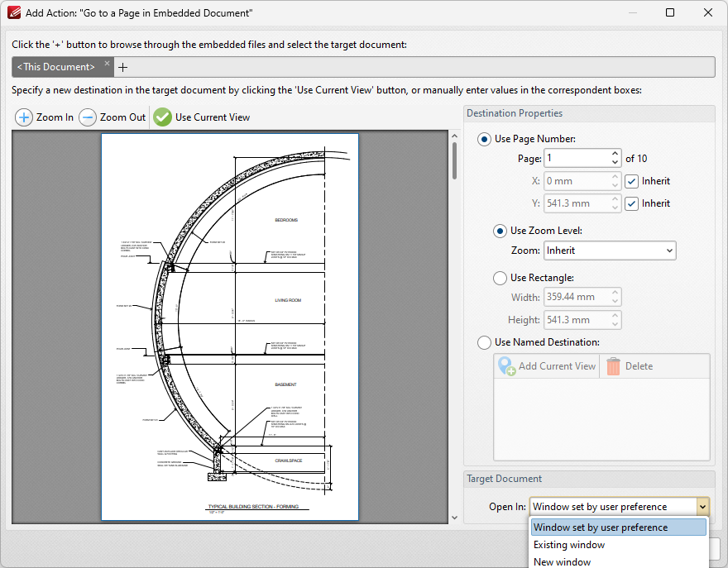This screenshot has width=728, height=568.
Task: Click the preview scrollbar up arrow
Action: coord(454,136)
